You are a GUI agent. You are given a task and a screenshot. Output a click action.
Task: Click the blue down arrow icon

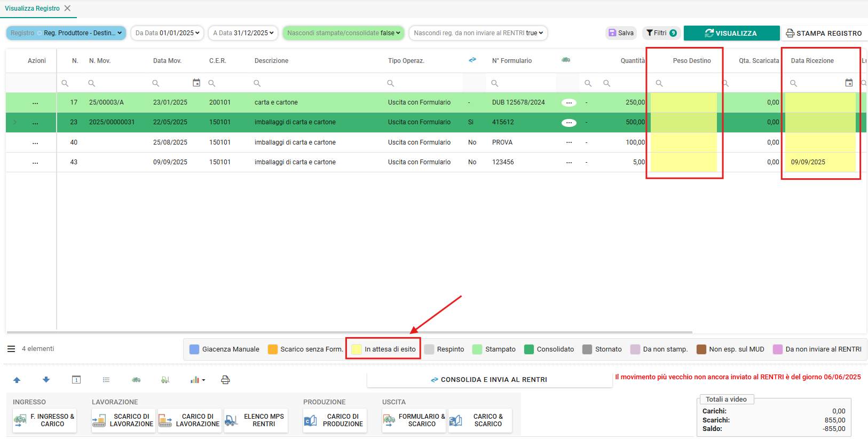point(46,380)
